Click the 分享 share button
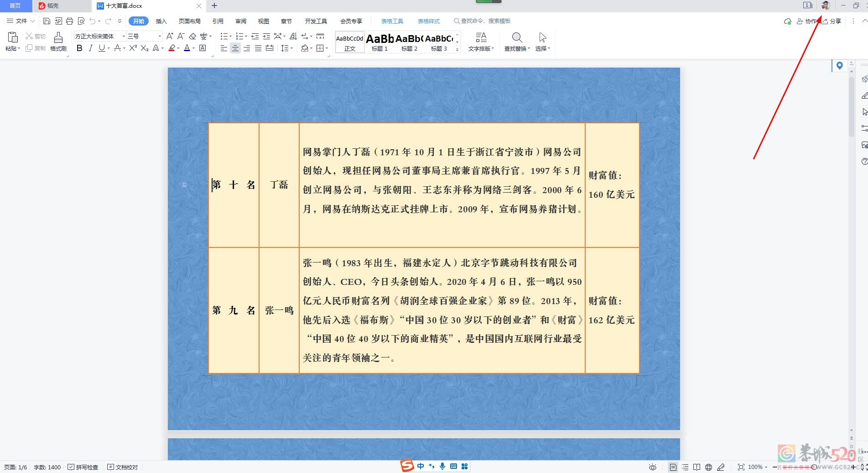 tap(832, 21)
